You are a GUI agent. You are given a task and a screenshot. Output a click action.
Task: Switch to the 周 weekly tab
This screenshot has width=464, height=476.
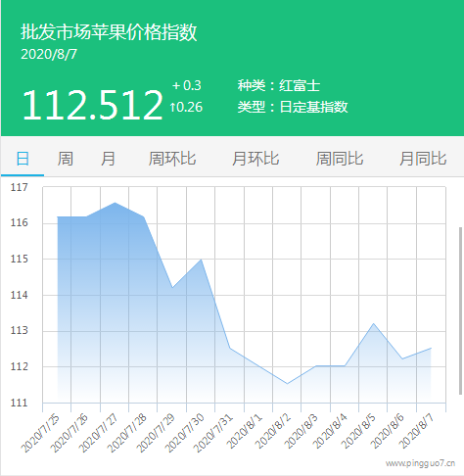pos(65,159)
